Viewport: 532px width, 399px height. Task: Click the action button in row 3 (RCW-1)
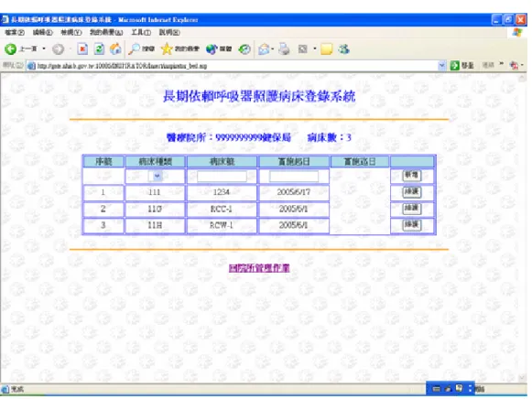(411, 224)
